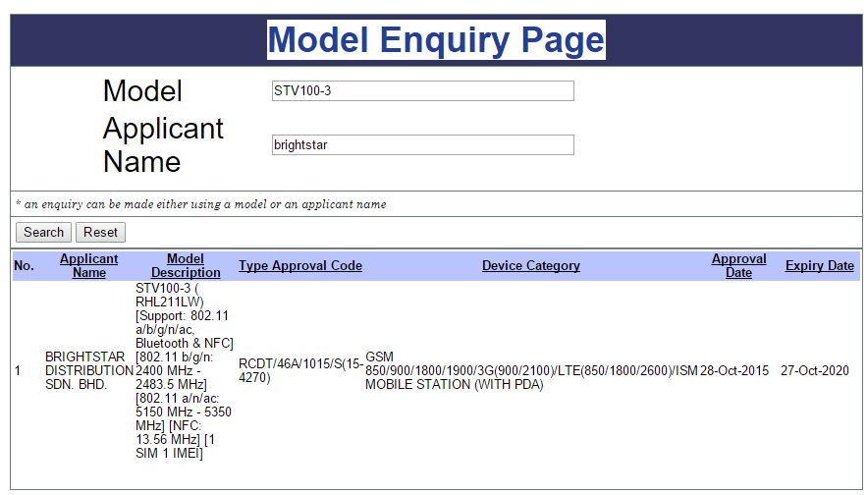Select the 28-Oct-2015 approval date
This screenshot has height=495, width=868.
734,371
